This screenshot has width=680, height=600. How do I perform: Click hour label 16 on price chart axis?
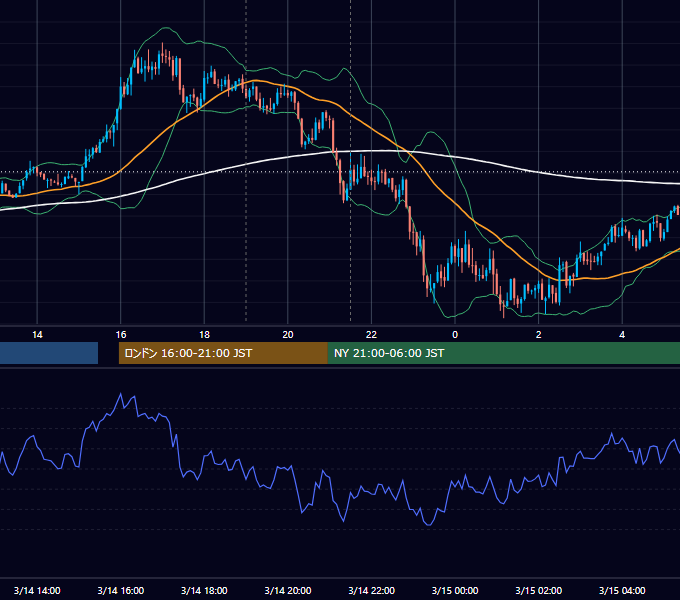(121, 335)
